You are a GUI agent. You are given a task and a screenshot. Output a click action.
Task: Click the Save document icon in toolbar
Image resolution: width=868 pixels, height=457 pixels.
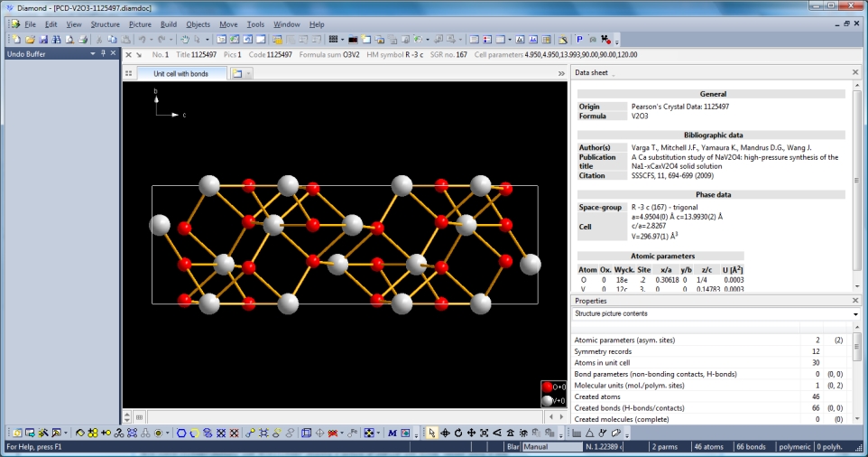[43, 40]
